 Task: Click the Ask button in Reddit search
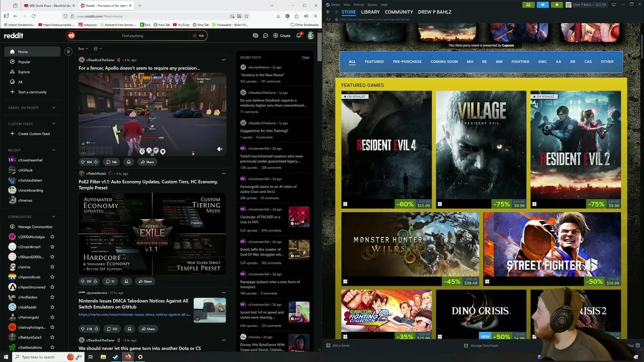pos(198,36)
